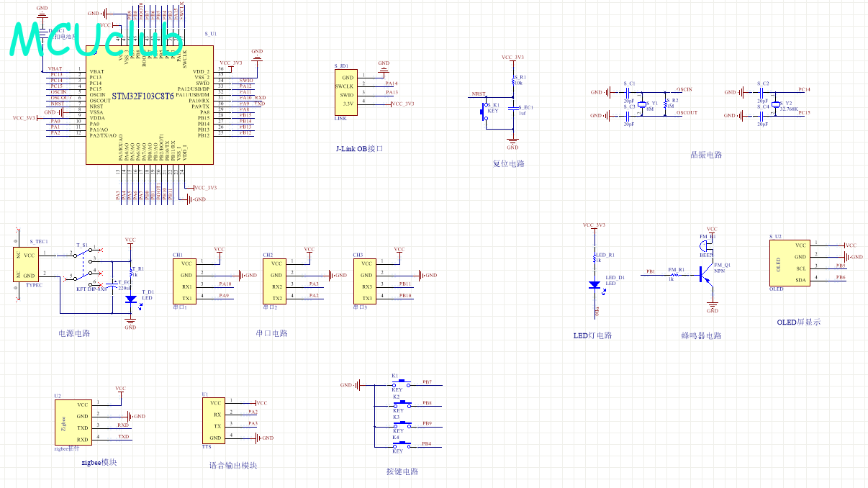
Task: Select the CH2 serial port connector
Action: click(x=274, y=281)
